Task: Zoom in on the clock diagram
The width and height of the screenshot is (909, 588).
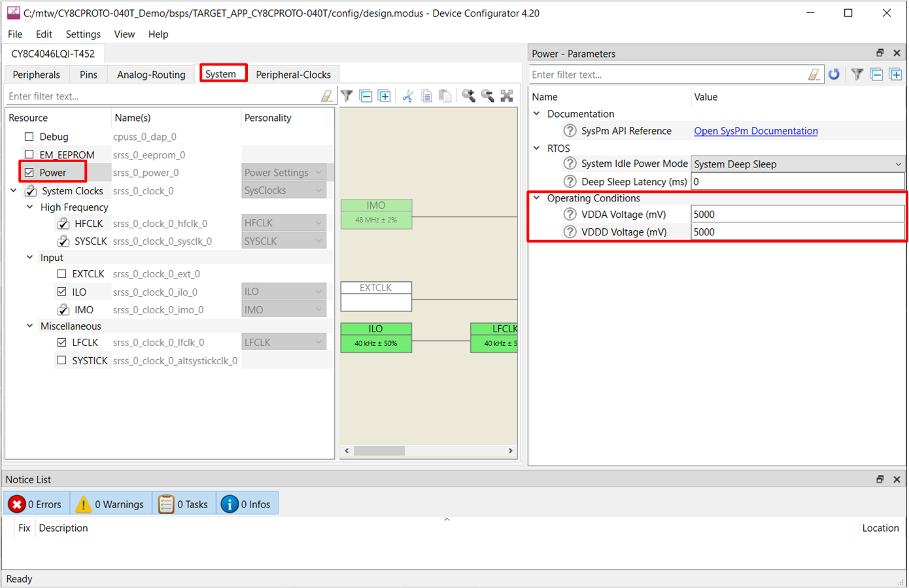Action: coord(469,96)
